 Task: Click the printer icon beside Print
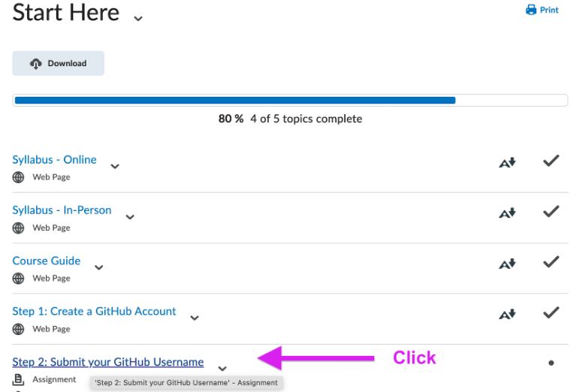pyautogui.click(x=531, y=11)
